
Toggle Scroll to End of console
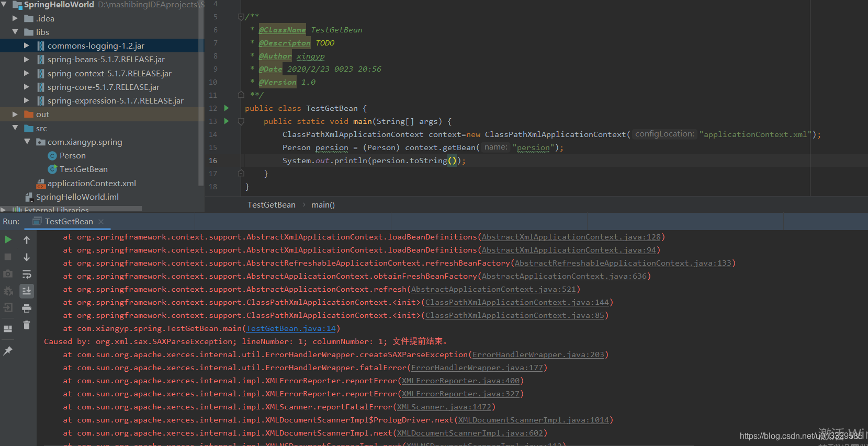27,291
